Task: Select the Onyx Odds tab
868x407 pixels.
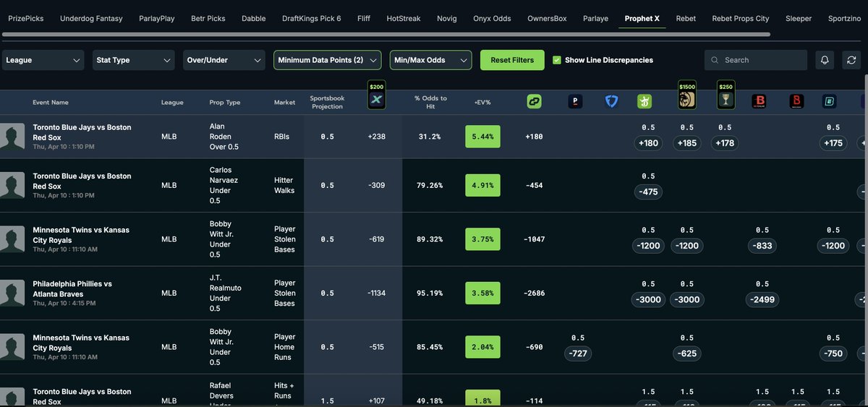Action: click(x=492, y=18)
